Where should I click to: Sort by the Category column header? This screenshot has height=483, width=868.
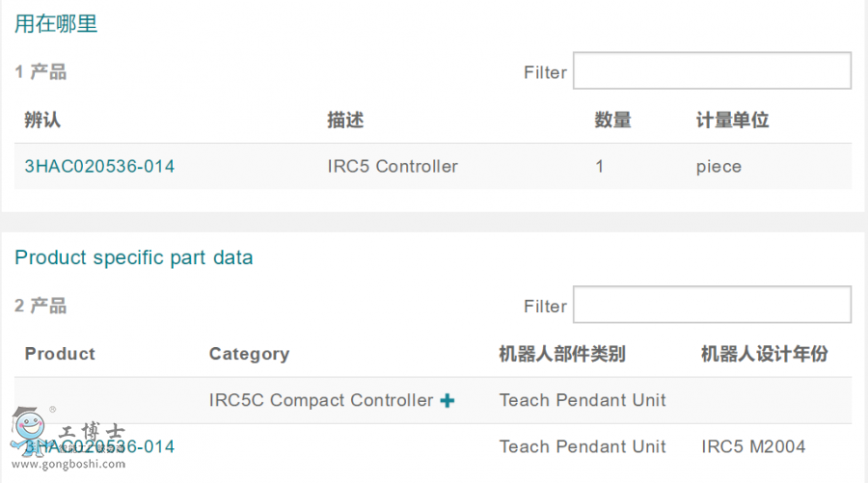coord(249,354)
